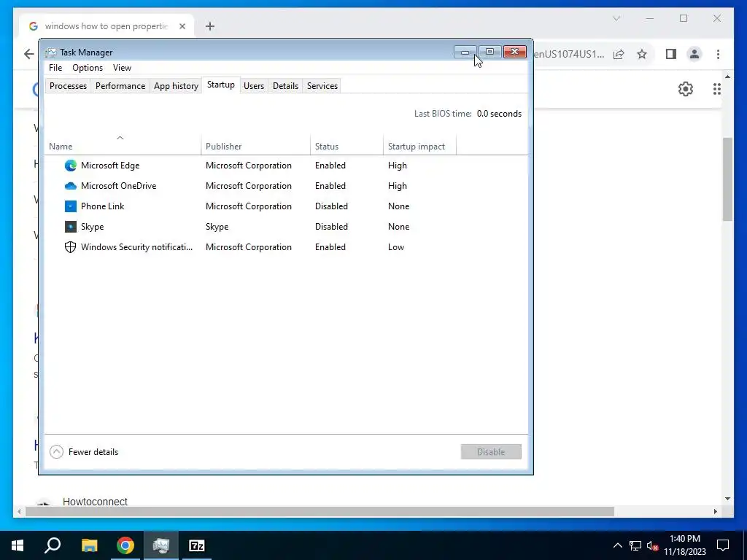The height and width of the screenshot is (560, 747).
Task: Select the Microsoft OneDrive row name
Action: (119, 186)
